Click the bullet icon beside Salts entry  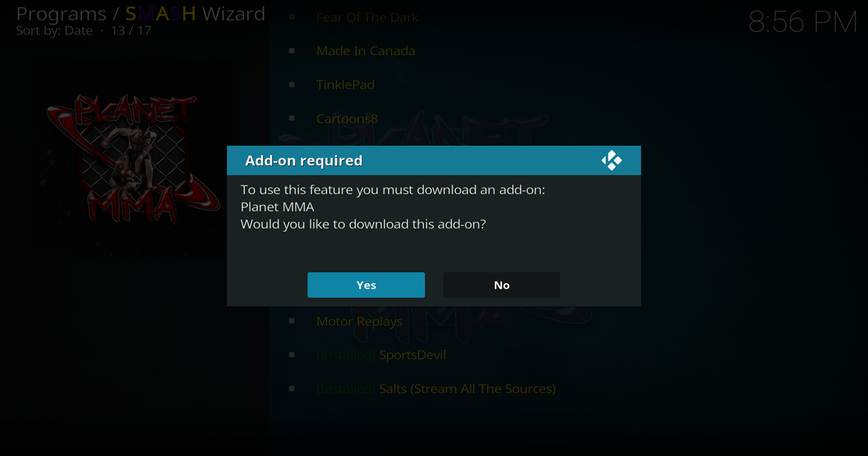tap(292, 389)
